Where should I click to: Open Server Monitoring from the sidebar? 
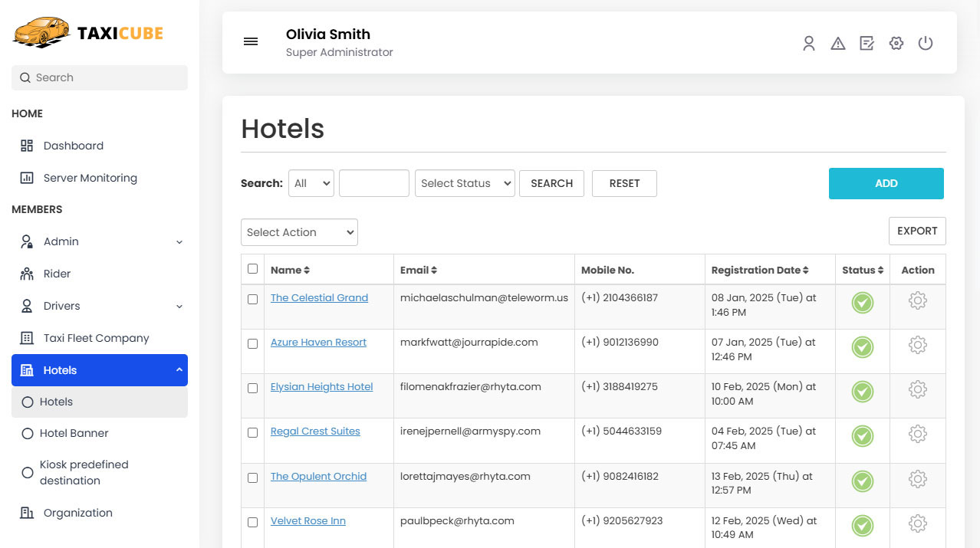(x=90, y=178)
